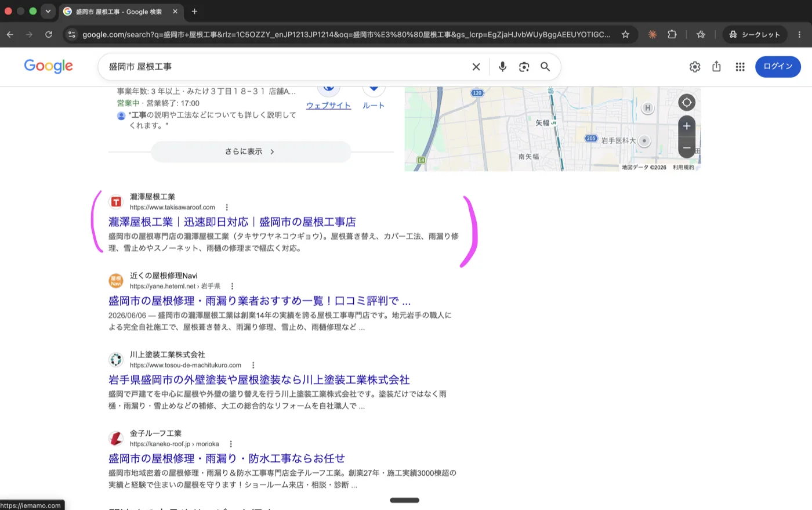The width and height of the screenshot is (812, 510).
Task: Click the address bar URL
Action: click(x=346, y=35)
